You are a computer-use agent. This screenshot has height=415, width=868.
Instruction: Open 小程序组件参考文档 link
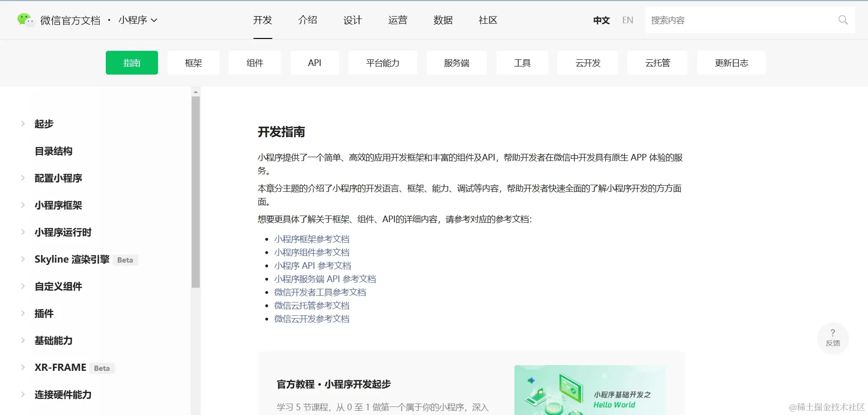pos(312,252)
